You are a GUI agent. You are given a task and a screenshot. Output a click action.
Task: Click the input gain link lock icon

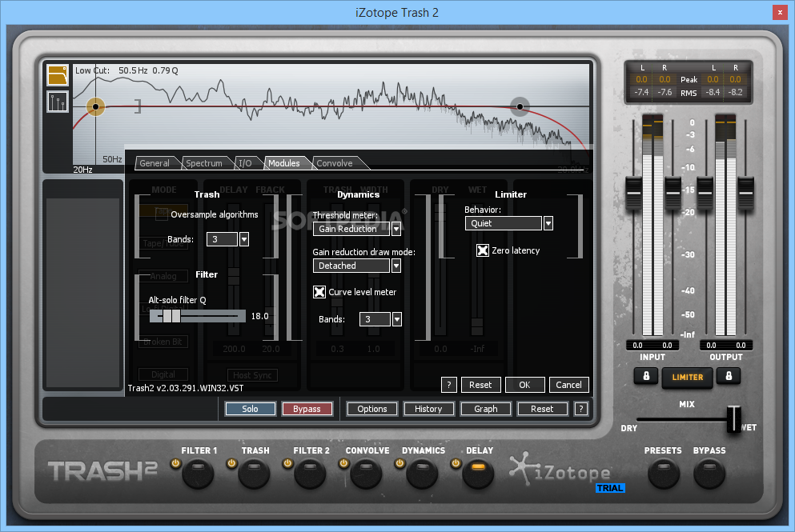(x=646, y=376)
